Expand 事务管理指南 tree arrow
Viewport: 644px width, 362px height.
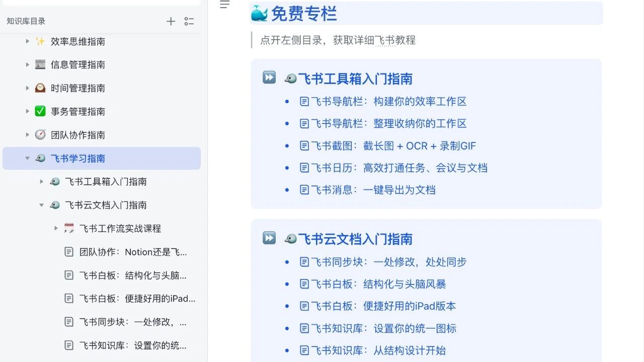[28, 111]
